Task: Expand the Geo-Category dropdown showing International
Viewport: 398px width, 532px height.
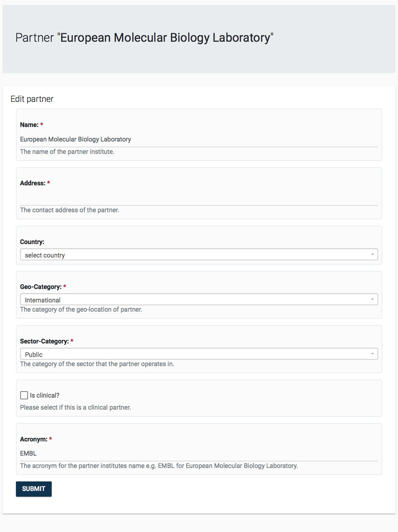Action: pyautogui.click(x=199, y=300)
